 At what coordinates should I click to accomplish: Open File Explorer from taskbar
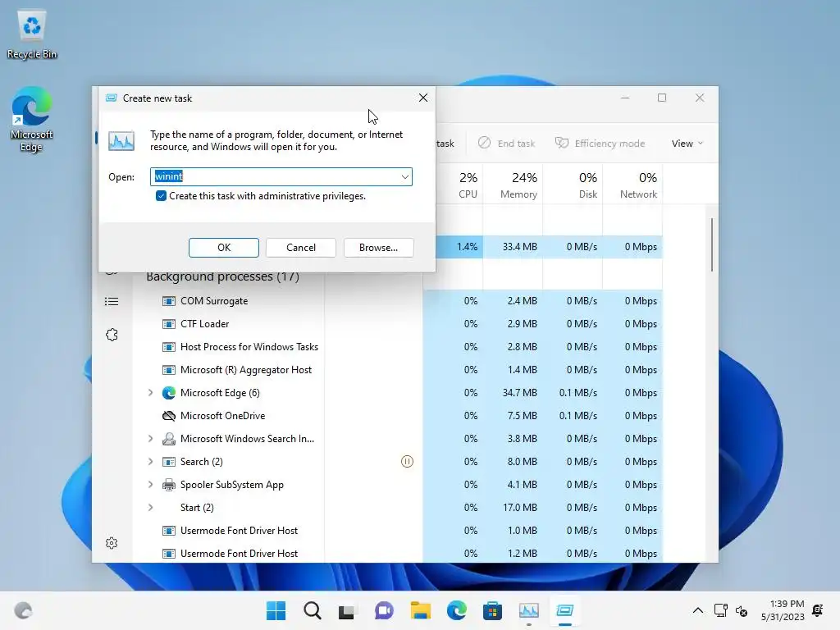tap(421, 610)
